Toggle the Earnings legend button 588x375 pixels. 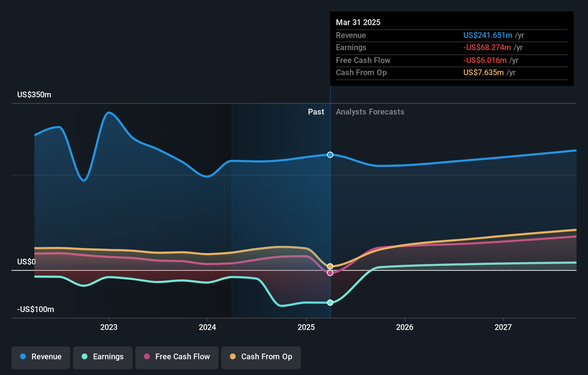pos(103,357)
